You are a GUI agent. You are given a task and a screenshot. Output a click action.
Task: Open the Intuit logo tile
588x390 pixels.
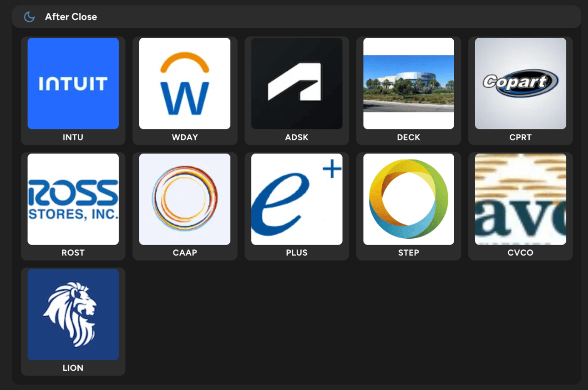(x=73, y=83)
